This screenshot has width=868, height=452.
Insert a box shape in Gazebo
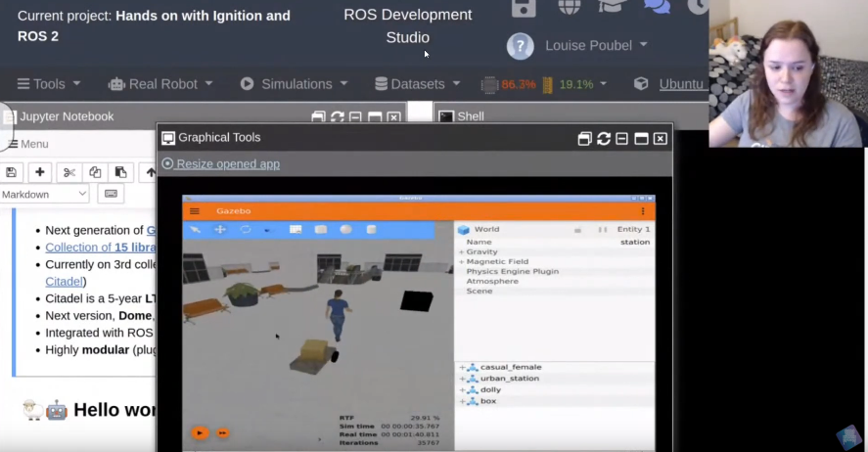click(x=321, y=230)
